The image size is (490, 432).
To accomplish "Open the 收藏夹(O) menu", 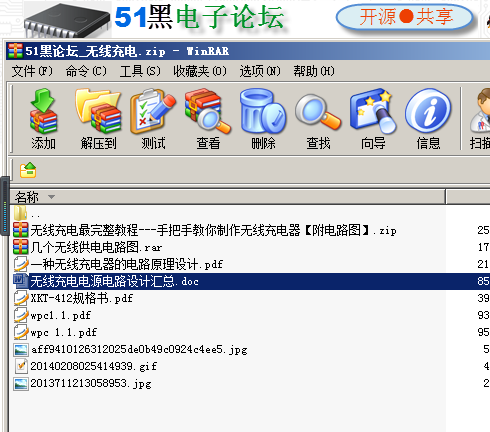I will tap(200, 71).
